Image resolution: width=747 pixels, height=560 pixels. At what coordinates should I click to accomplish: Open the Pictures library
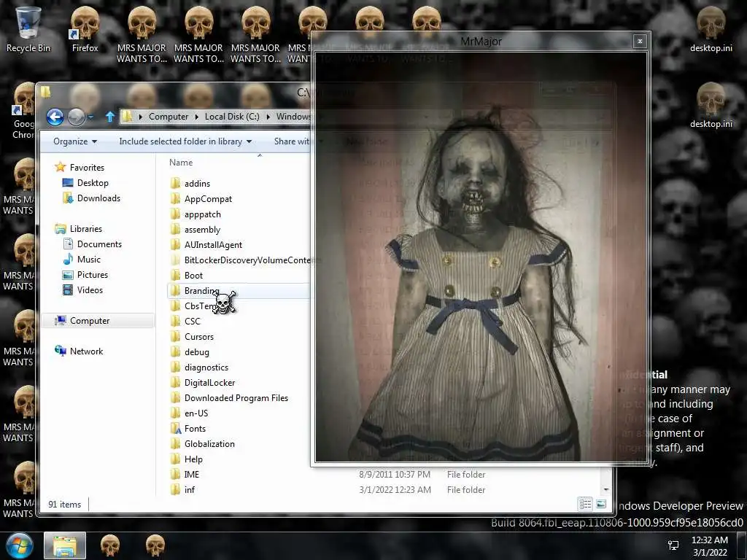(x=85, y=275)
